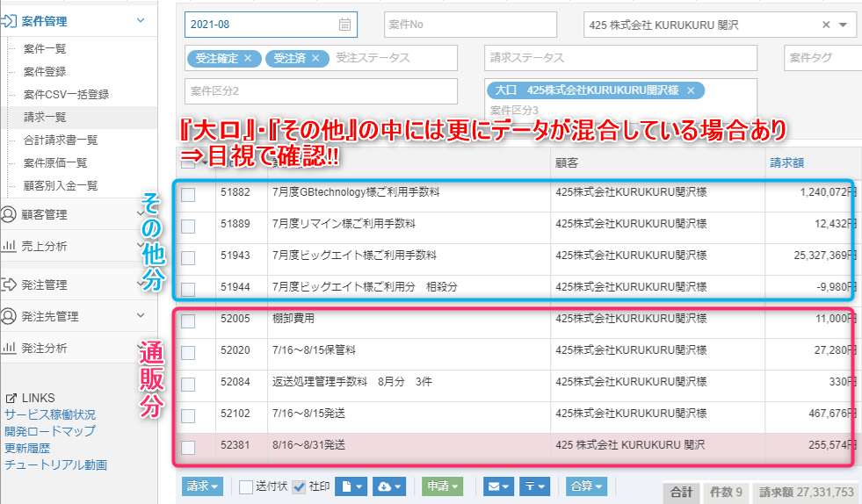Viewport: 862px width, 504px height.
Task: Open 案件CSV一括登録 in the sidebar
Action: 66,95
